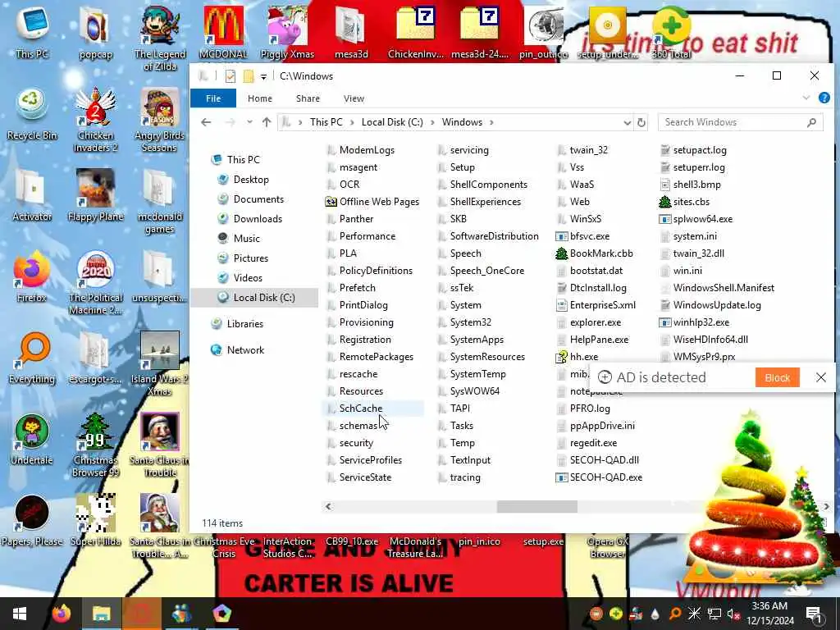Go up one folder level
Screen dimensions: 840x630
267,122
